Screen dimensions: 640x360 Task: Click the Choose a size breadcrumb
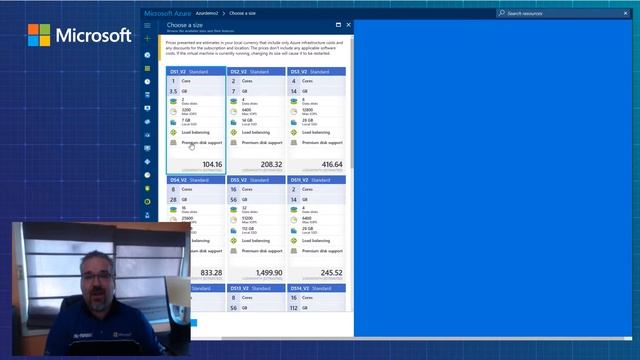tap(242, 13)
